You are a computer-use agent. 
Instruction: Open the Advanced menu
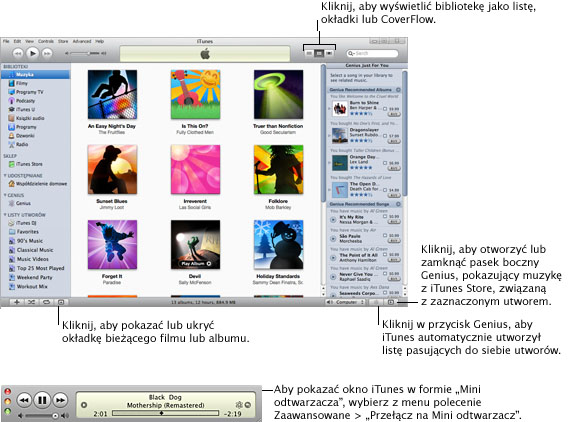click(x=82, y=41)
